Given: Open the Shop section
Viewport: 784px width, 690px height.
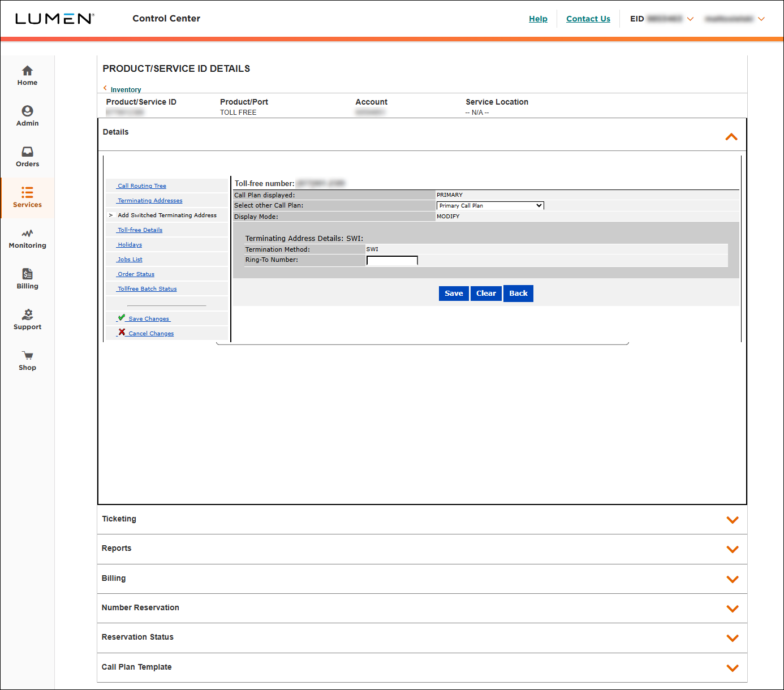Looking at the screenshot, I should pyautogui.click(x=27, y=360).
